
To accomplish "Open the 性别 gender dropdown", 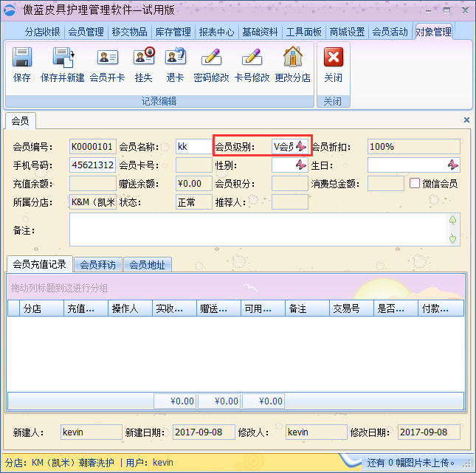I will click(301, 165).
